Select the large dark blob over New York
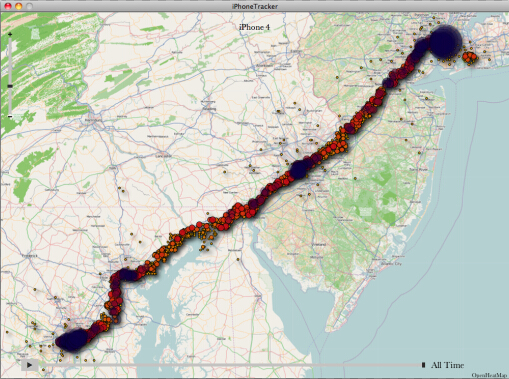Viewport: 509px width, 379px height. (445, 42)
